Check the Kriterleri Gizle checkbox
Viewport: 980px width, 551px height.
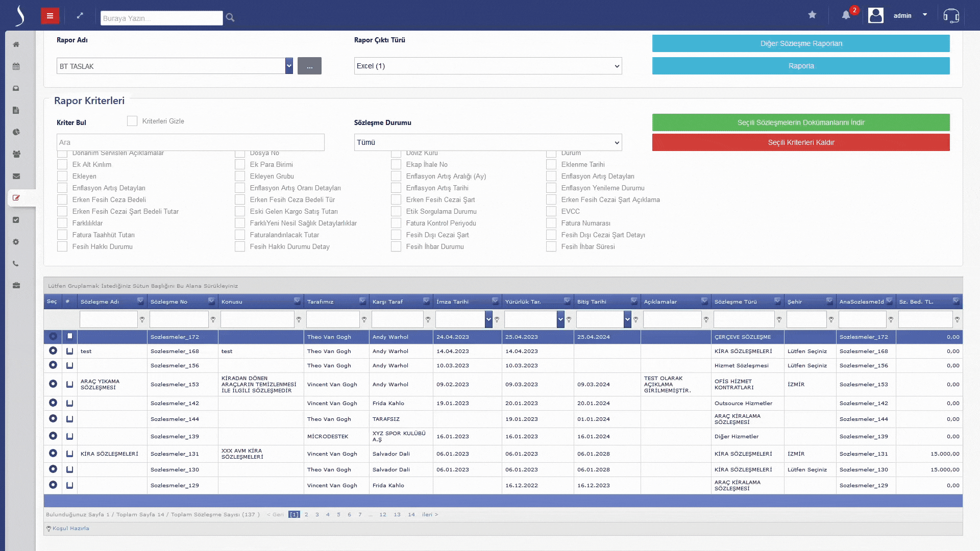tap(132, 121)
